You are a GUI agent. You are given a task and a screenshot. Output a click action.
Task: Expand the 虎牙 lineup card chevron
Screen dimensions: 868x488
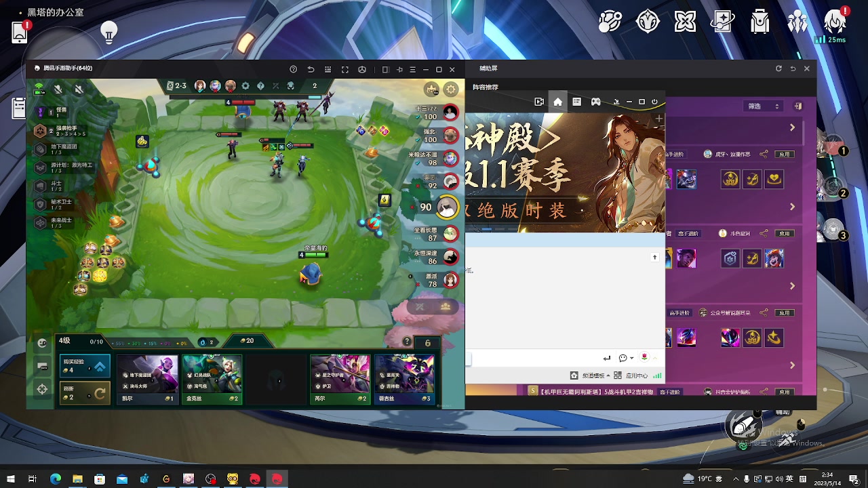pos(792,207)
